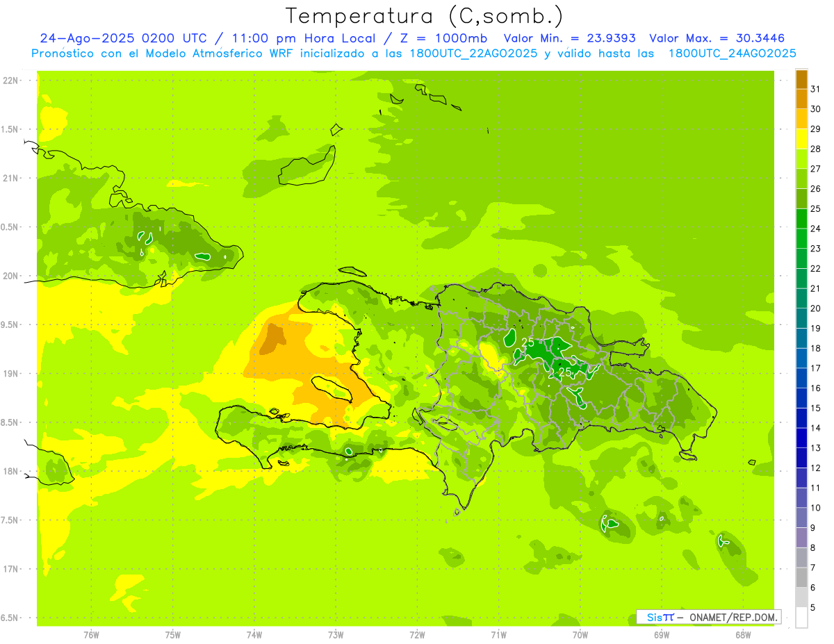Viewport: 834px width, 644px height.
Task: Click the "76W" longitude label
Action: click(91, 634)
